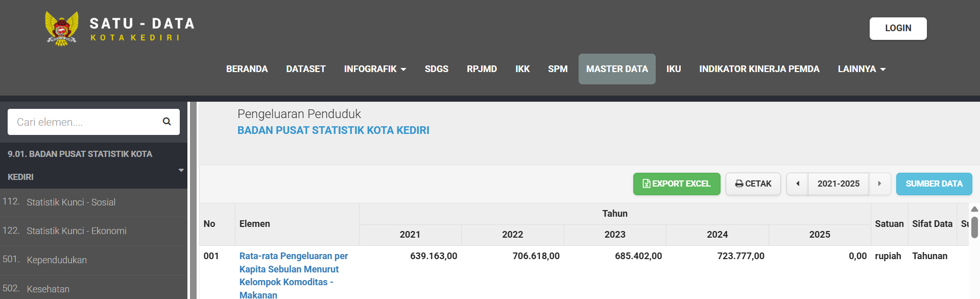The width and height of the screenshot is (980, 299).
Task: Open the BERANDA menu item
Action: pos(247,69)
